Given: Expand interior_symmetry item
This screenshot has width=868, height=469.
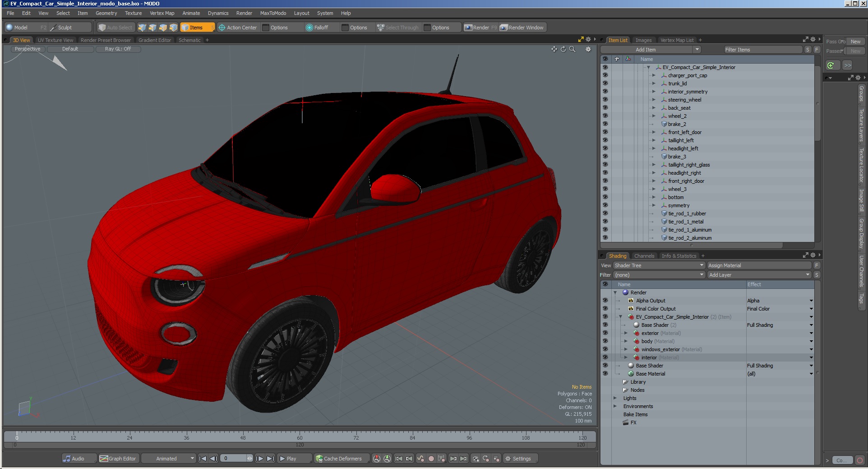Looking at the screenshot, I should (653, 92).
